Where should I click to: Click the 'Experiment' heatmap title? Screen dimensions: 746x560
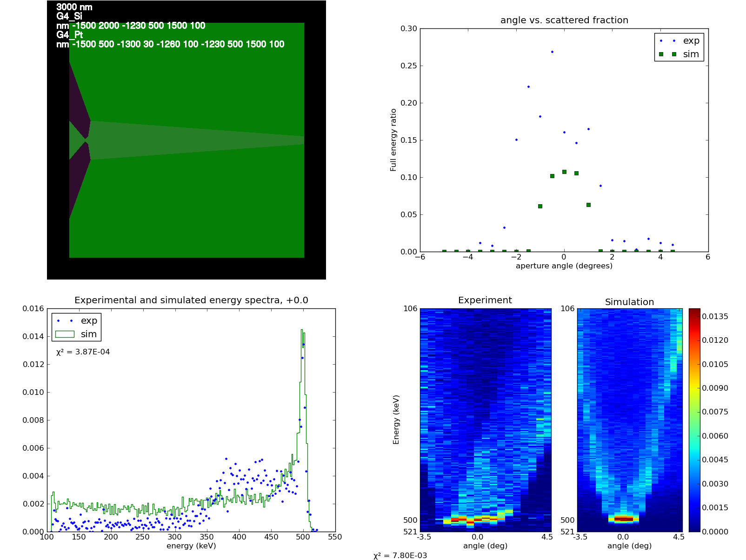485,300
